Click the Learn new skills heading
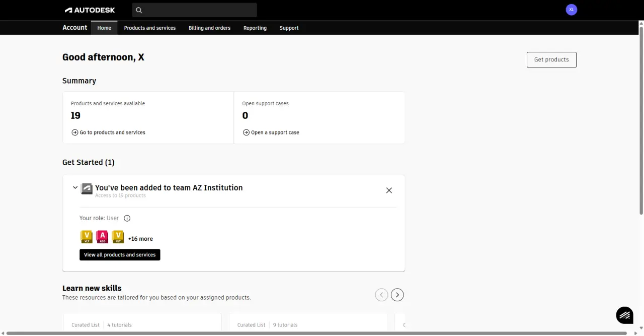The height and width of the screenshot is (336, 644). click(92, 288)
